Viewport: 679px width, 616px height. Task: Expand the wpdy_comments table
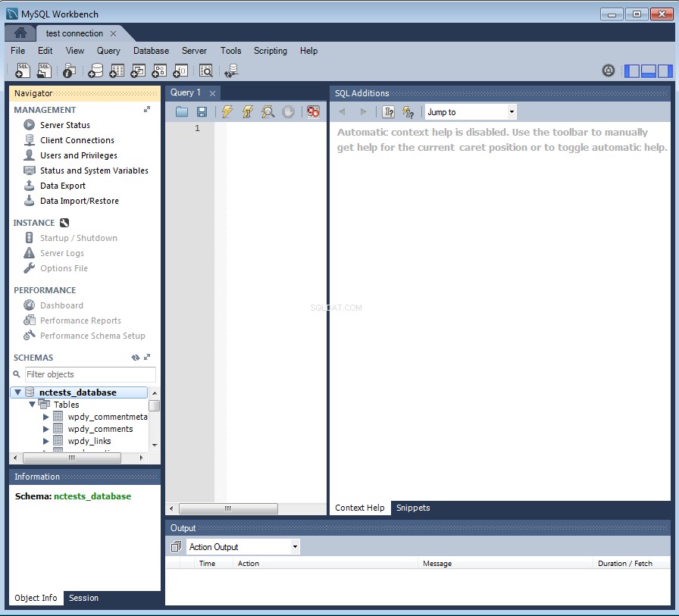[x=46, y=429]
